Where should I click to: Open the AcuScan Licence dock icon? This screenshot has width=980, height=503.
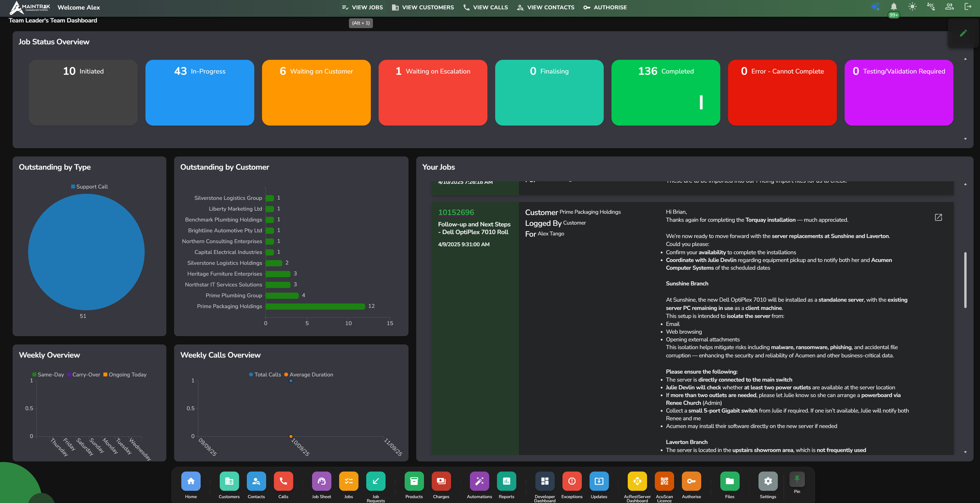[x=664, y=481]
